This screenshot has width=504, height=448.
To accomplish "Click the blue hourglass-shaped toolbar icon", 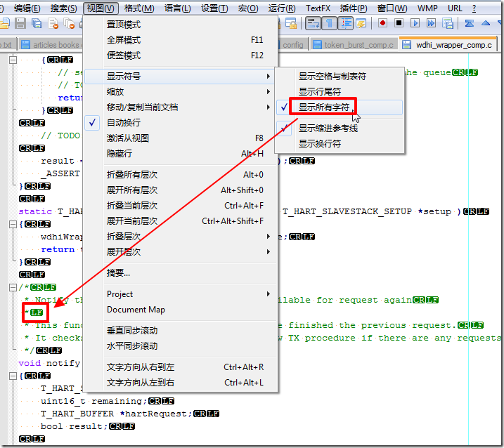I will click(x=470, y=23).
